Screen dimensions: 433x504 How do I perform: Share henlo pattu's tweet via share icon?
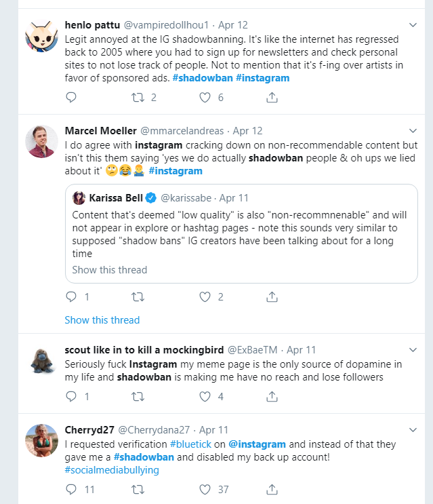tap(272, 98)
